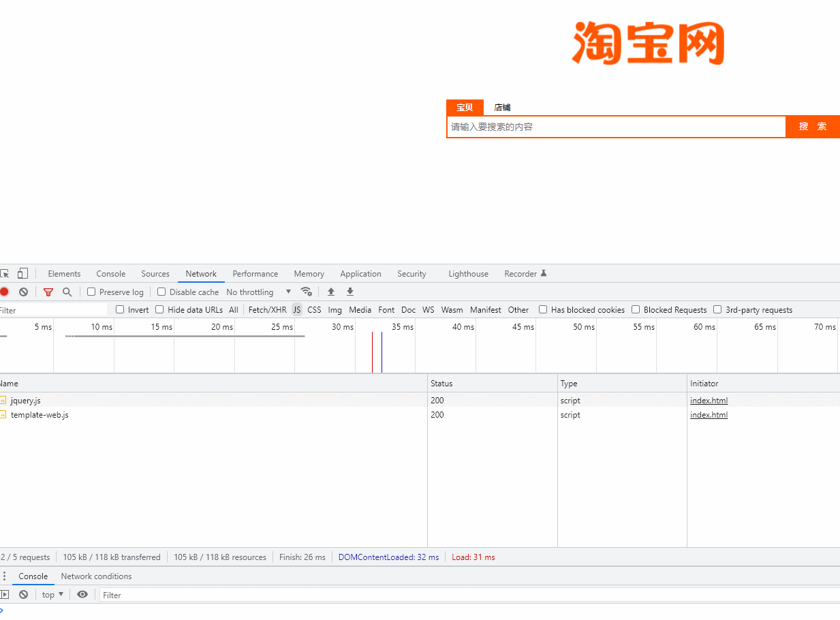Screen dimensions: 840x620
Task: Open index.html initiator link for jquery.js
Action: coord(709,401)
